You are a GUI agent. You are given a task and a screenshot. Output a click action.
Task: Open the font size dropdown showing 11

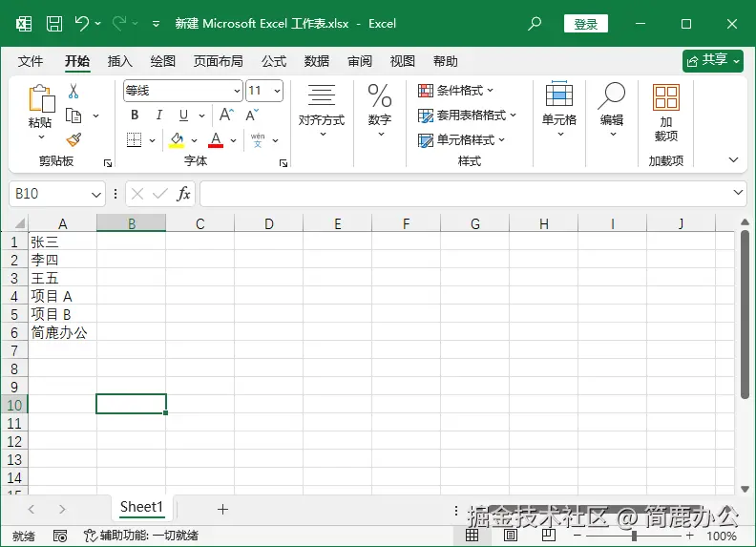tap(277, 91)
